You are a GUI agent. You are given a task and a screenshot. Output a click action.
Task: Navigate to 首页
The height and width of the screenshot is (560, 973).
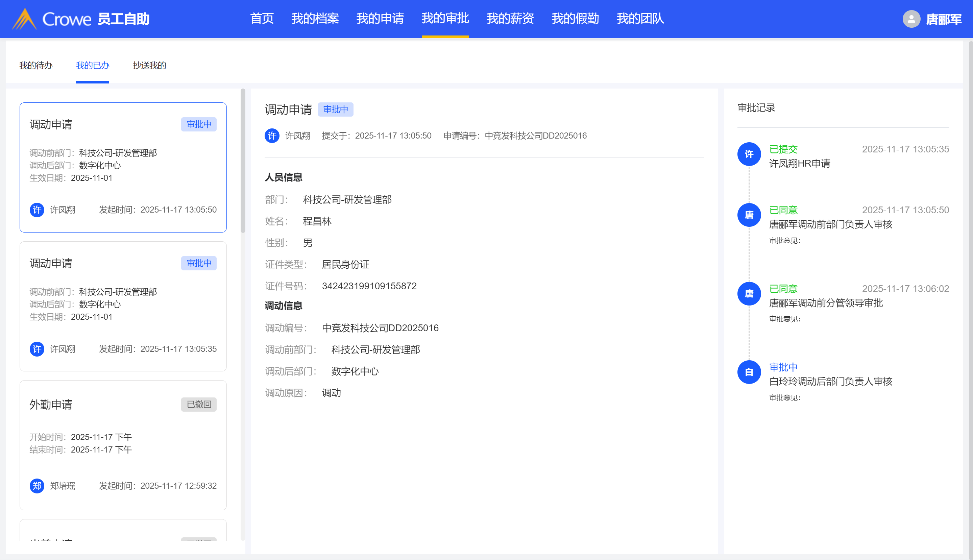(x=262, y=19)
